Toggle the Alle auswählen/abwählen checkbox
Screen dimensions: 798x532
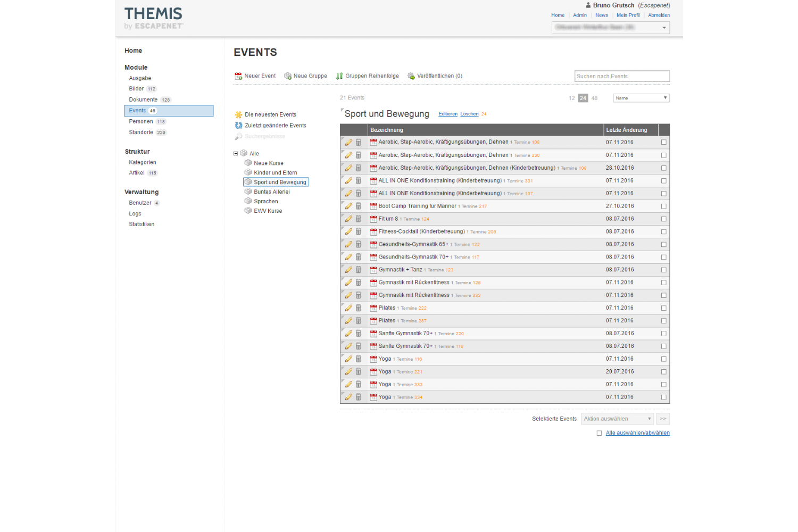tap(599, 433)
